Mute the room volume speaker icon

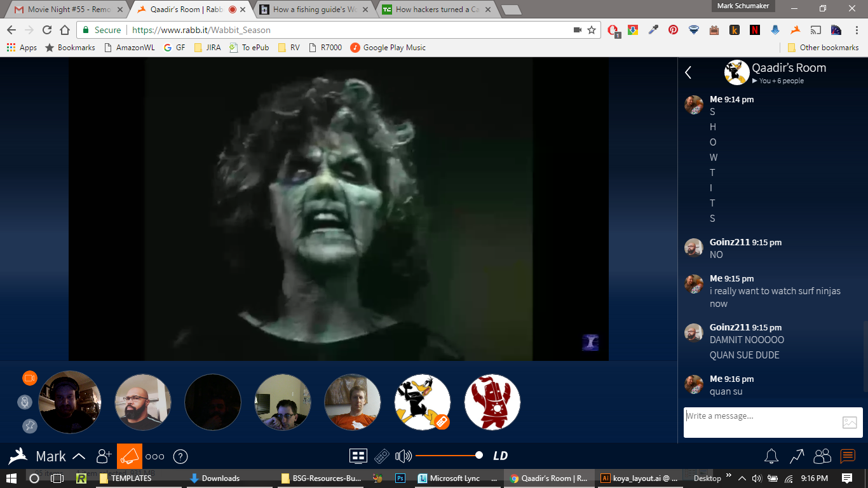pyautogui.click(x=403, y=456)
